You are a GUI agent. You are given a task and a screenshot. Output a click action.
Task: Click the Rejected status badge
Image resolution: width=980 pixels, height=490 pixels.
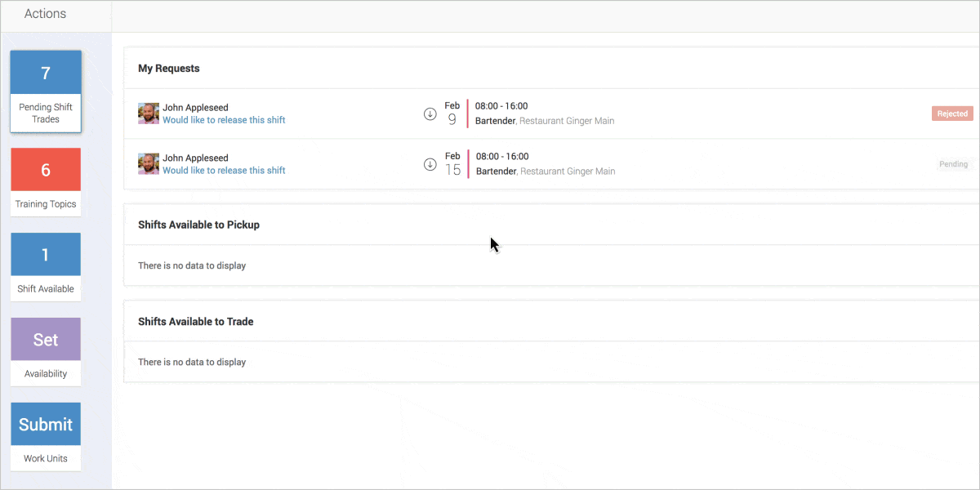coord(952,114)
